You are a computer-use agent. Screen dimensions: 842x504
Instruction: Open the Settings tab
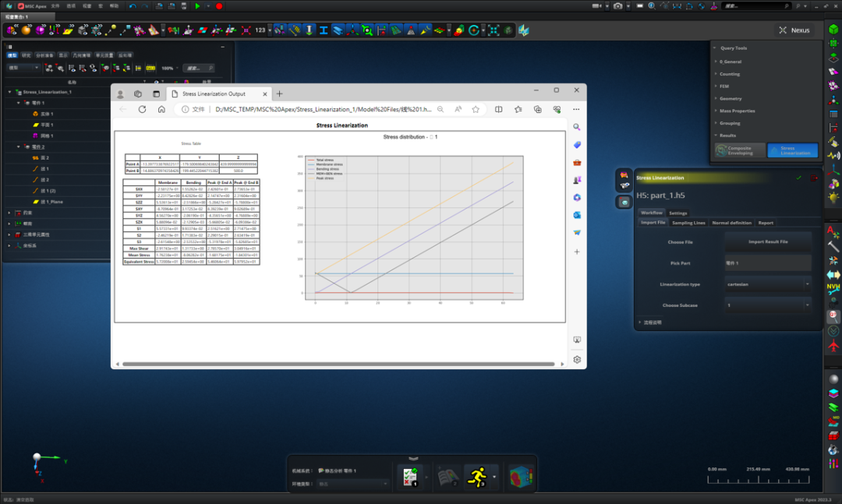[677, 213]
